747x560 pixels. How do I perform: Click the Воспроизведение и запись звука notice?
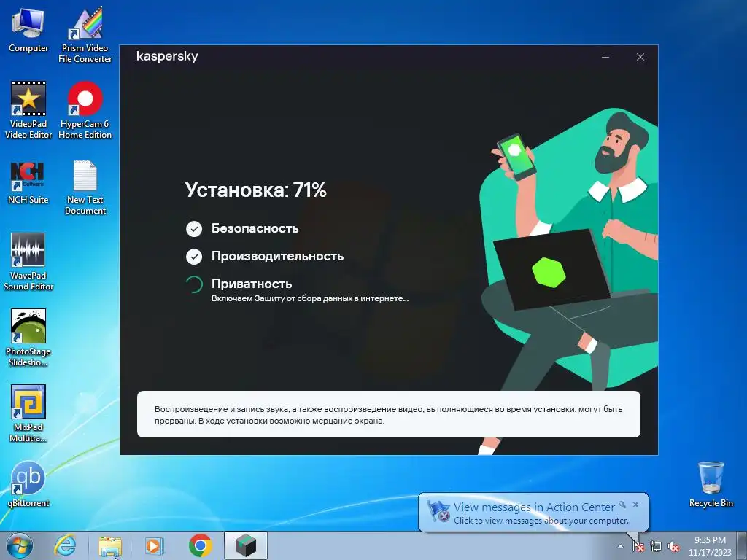388,415
